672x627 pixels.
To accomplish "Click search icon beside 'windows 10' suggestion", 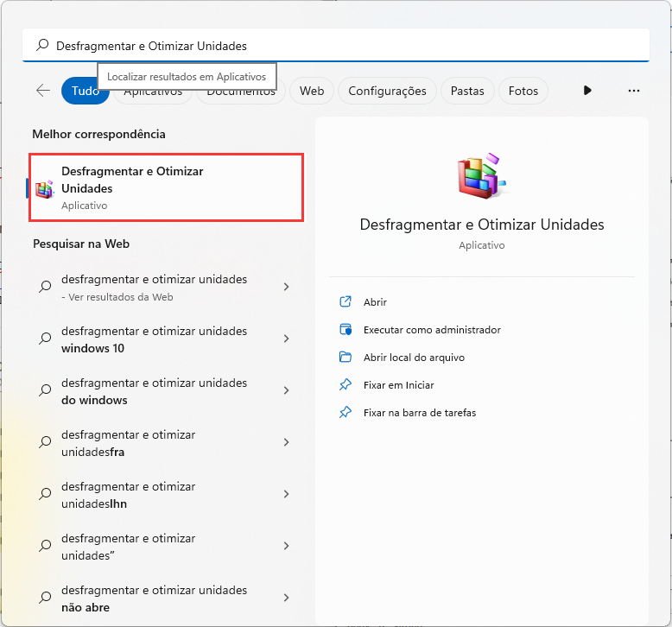I will tap(45, 339).
